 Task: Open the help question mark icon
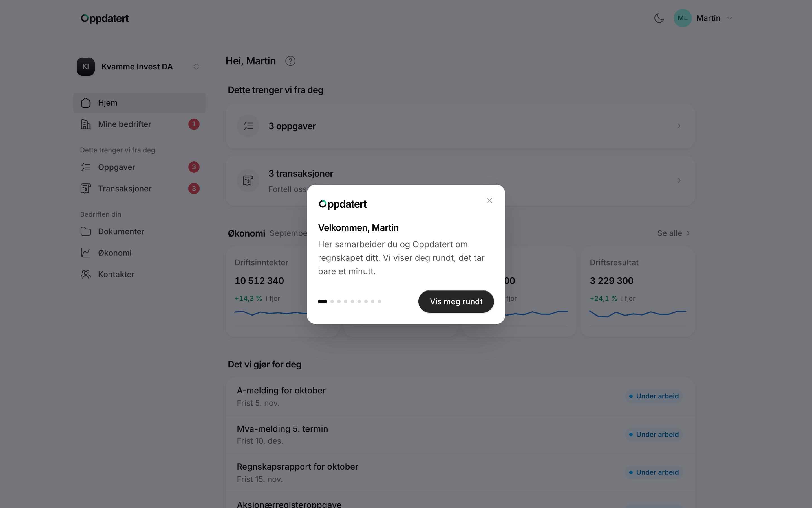(290, 61)
